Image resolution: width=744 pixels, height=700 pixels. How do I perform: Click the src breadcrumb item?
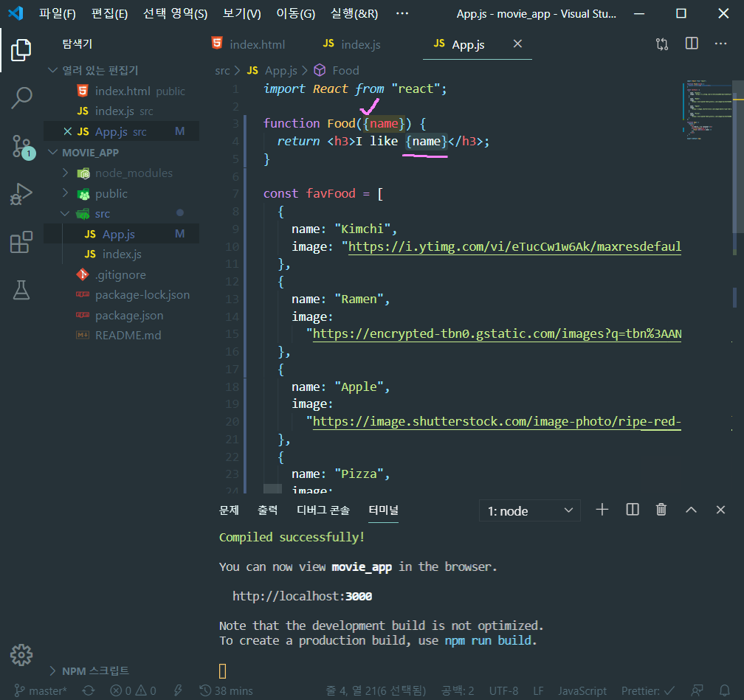click(x=222, y=70)
